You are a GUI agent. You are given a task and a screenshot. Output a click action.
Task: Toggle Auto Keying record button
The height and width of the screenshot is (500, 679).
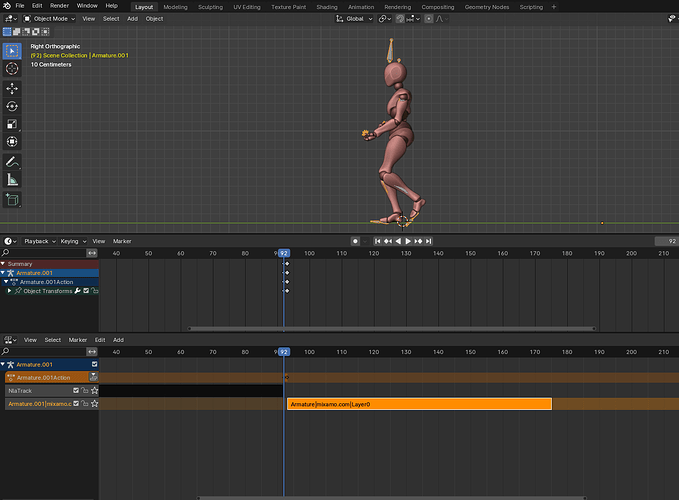tap(355, 241)
